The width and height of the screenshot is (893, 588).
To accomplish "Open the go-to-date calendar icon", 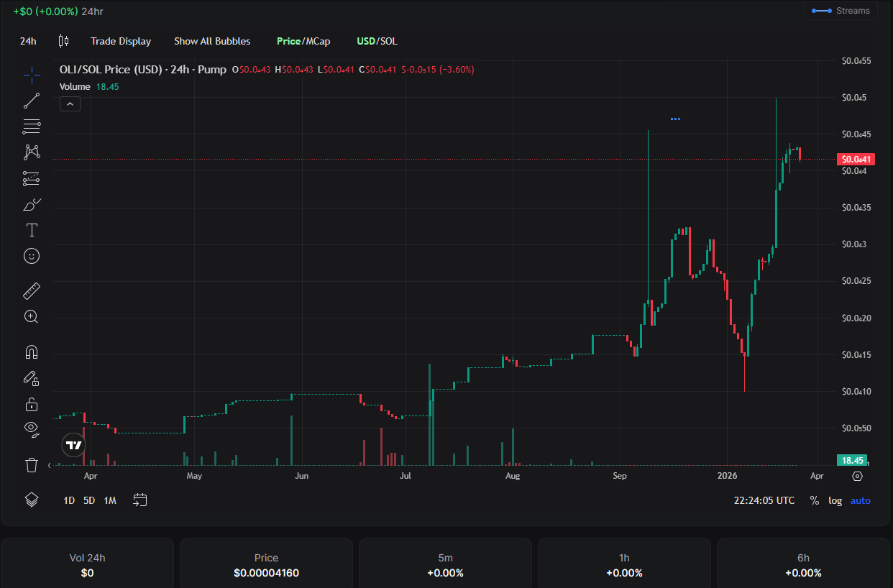I will click(x=140, y=500).
